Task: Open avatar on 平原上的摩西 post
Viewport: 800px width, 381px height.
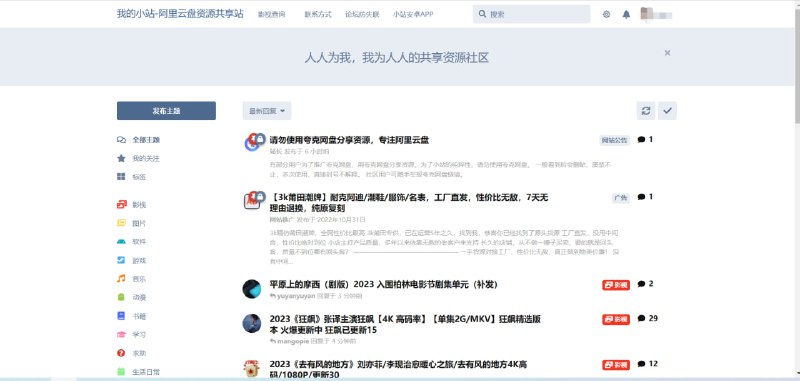Action: [x=252, y=289]
